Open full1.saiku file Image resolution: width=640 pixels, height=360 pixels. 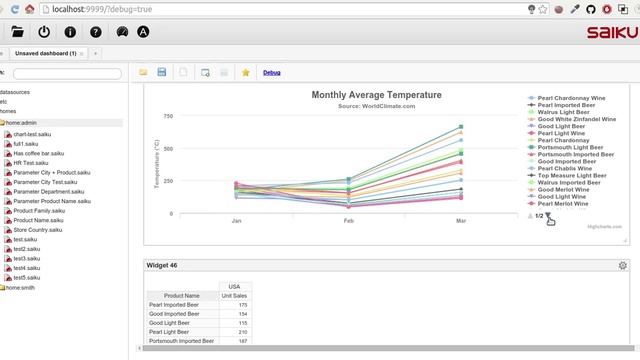click(25, 144)
